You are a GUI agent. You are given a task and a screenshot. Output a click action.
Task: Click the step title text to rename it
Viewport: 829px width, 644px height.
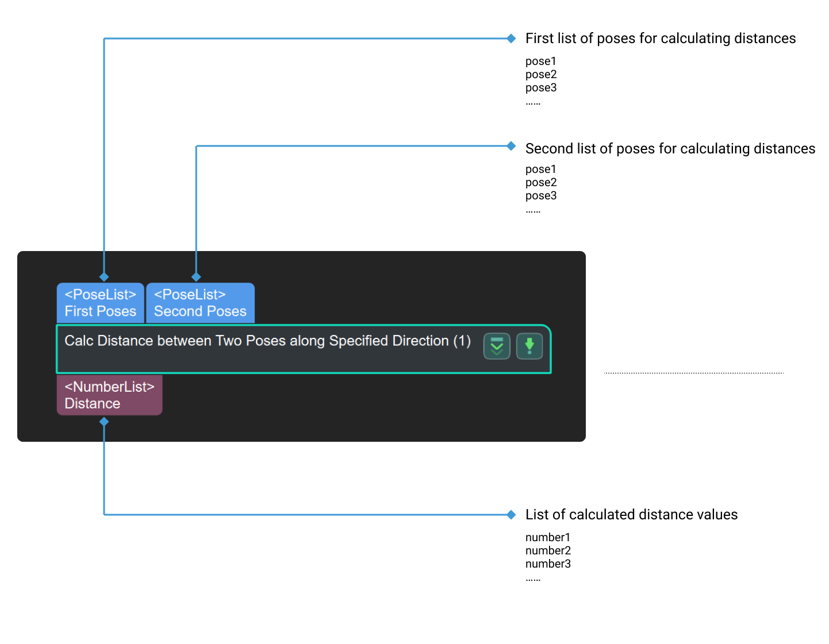[x=267, y=340]
